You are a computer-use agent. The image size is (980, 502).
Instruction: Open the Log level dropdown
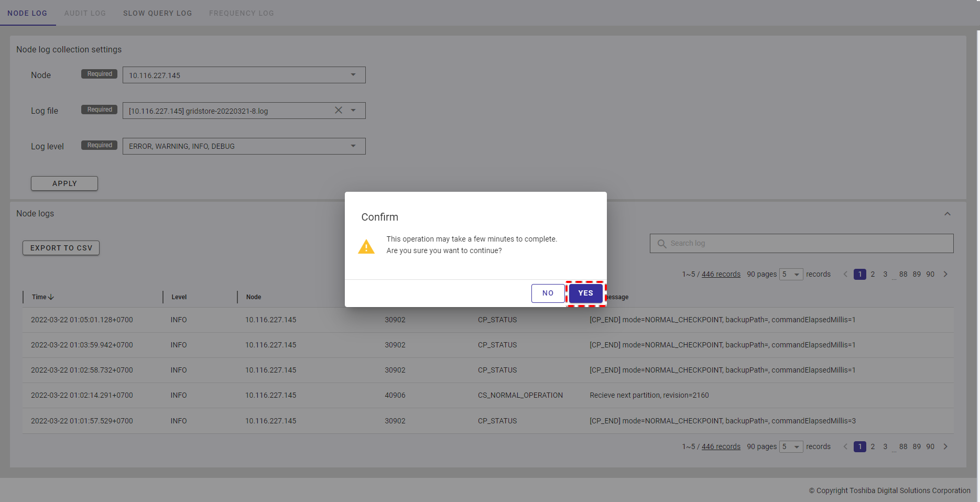pyautogui.click(x=353, y=146)
